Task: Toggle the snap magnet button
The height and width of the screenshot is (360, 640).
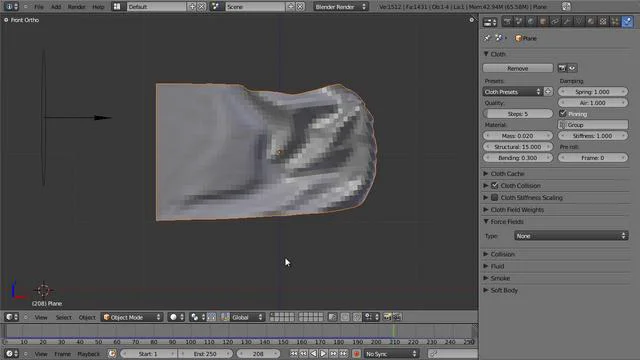Action: coord(357,317)
